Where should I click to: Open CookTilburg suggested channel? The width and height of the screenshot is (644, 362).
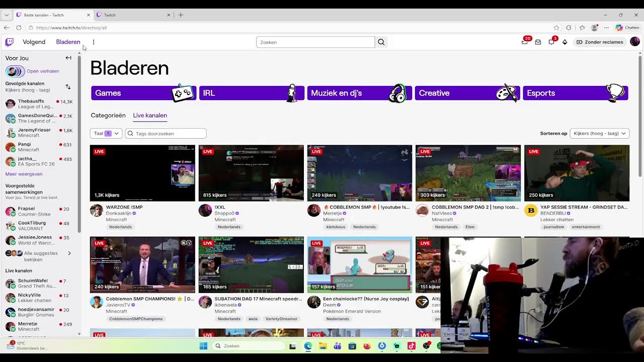coord(39,225)
